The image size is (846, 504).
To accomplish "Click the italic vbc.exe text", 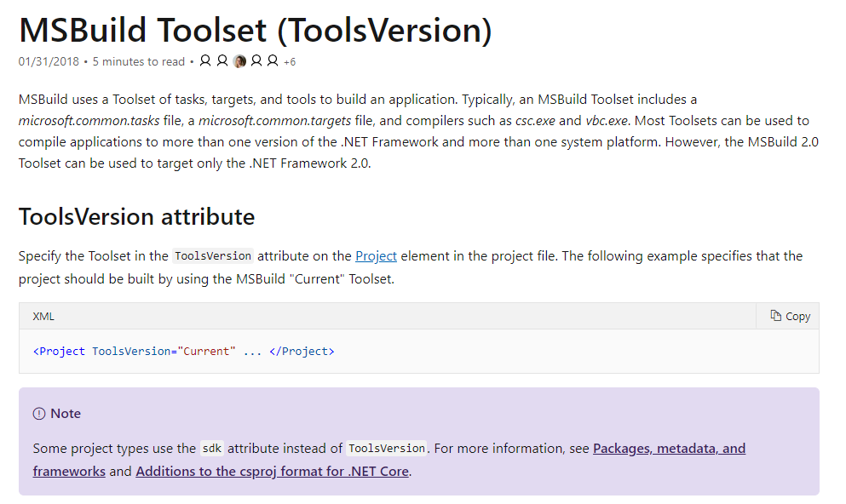I will 607,121.
